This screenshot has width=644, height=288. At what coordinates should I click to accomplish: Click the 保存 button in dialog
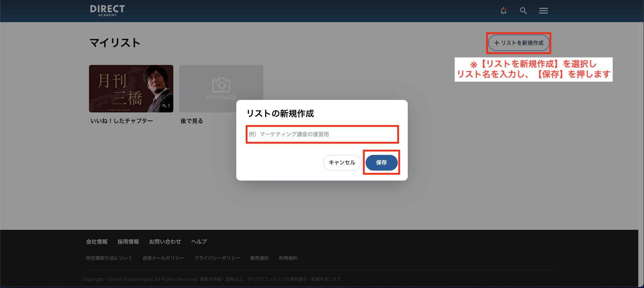[x=381, y=162]
